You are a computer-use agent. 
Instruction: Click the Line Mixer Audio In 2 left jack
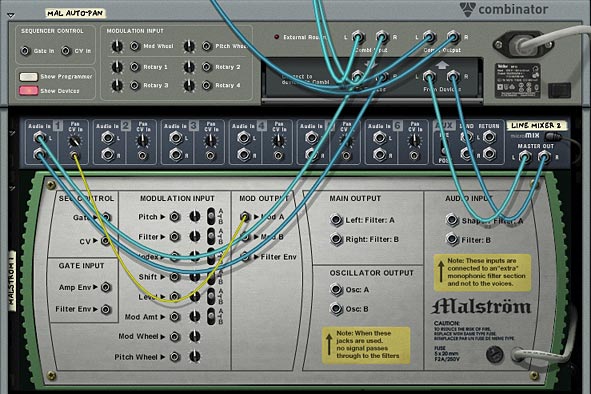pos(107,138)
